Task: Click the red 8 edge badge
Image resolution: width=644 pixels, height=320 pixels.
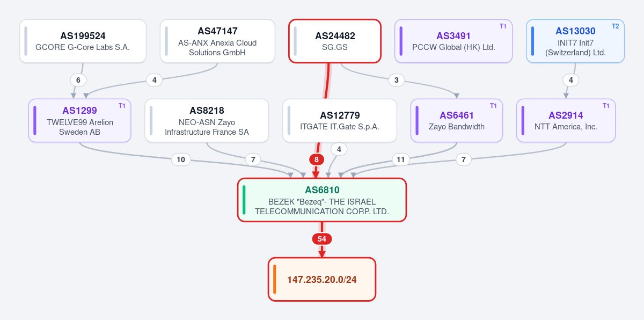Action: tap(317, 159)
